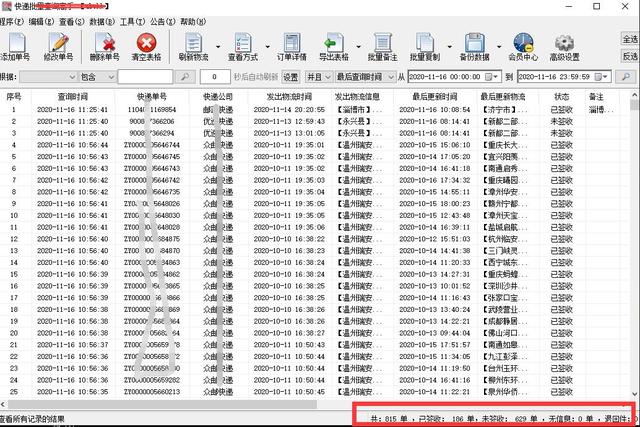Click 【九江彭泽 cell in row 22
This screenshot has width=640, height=427.
tap(504, 357)
